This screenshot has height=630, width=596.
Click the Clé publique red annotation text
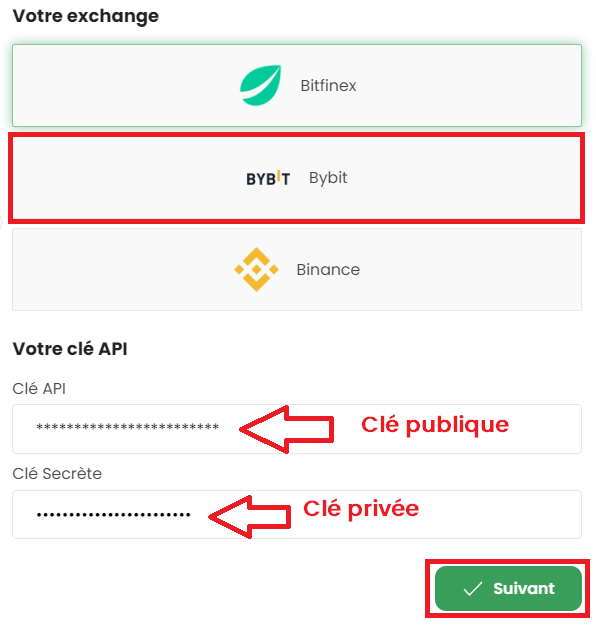[435, 425]
